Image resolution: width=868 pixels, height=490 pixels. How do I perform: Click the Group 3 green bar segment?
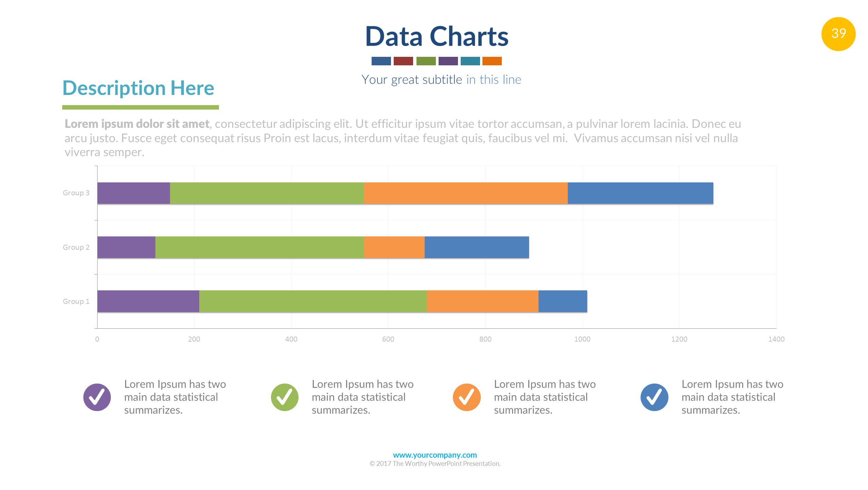tap(267, 193)
